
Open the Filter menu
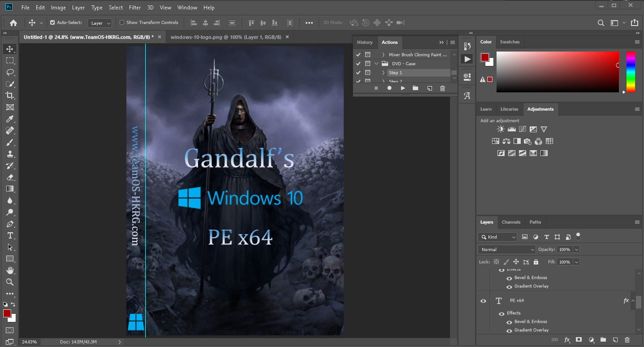[135, 8]
